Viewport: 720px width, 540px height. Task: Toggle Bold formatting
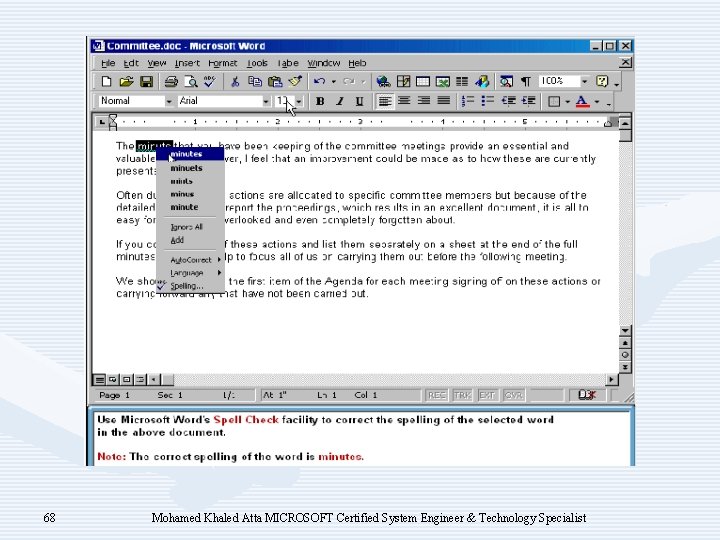click(320, 101)
